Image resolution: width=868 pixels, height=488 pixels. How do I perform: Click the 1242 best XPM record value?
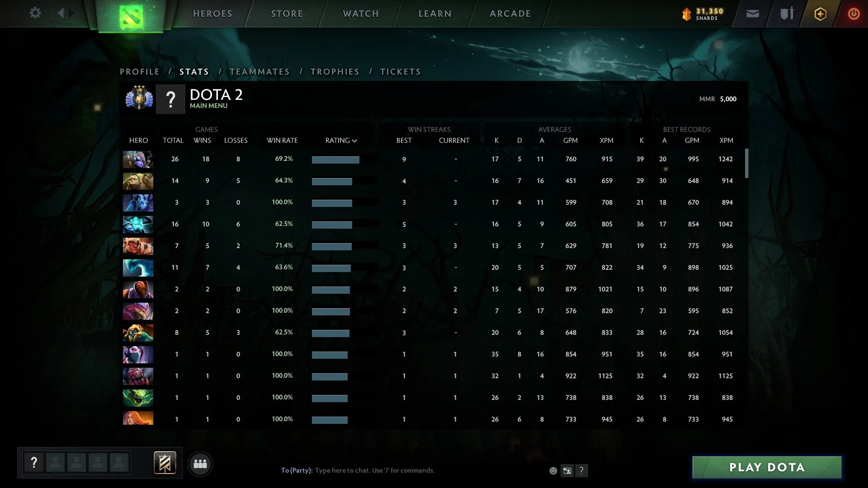click(726, 159)
